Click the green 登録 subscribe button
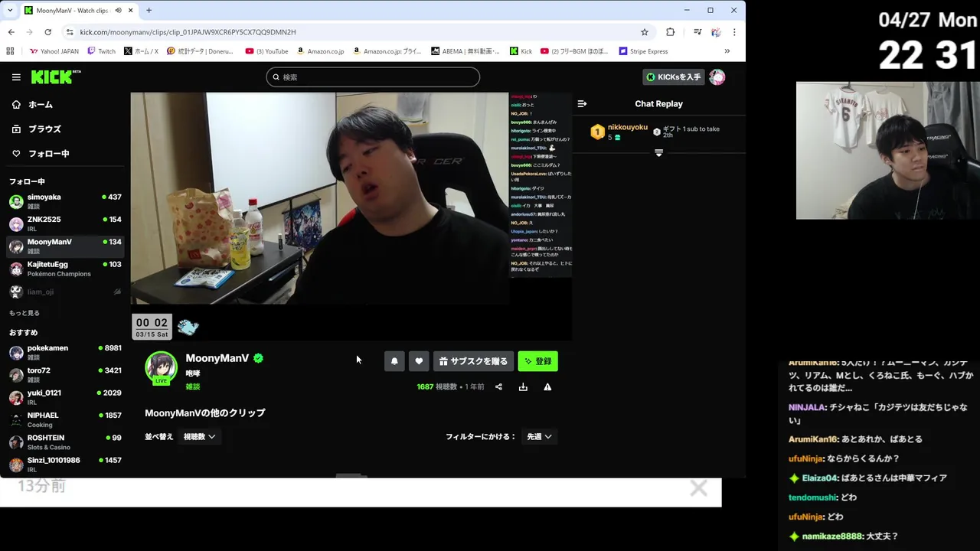 point(538,361)
